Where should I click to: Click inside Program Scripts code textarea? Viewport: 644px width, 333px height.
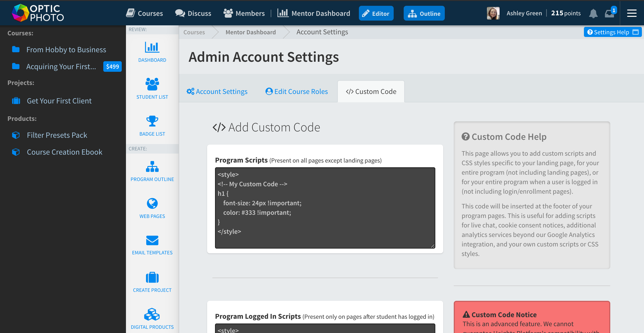click(325, 208)
